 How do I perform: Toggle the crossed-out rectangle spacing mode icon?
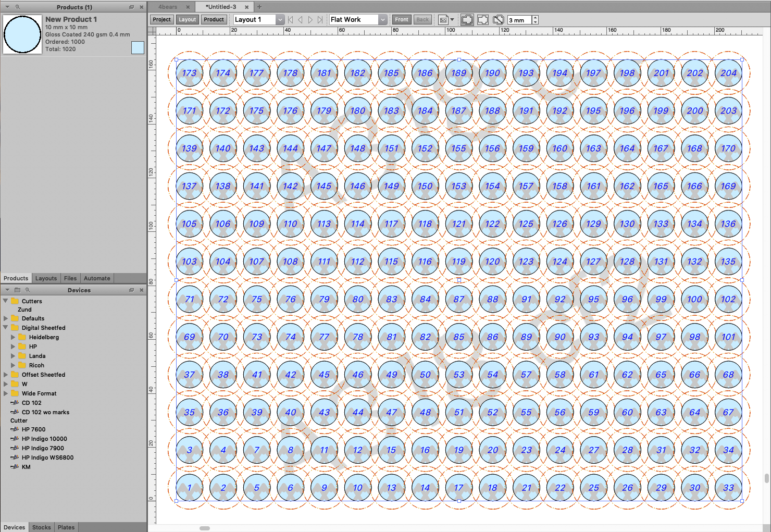pos(499,20)
